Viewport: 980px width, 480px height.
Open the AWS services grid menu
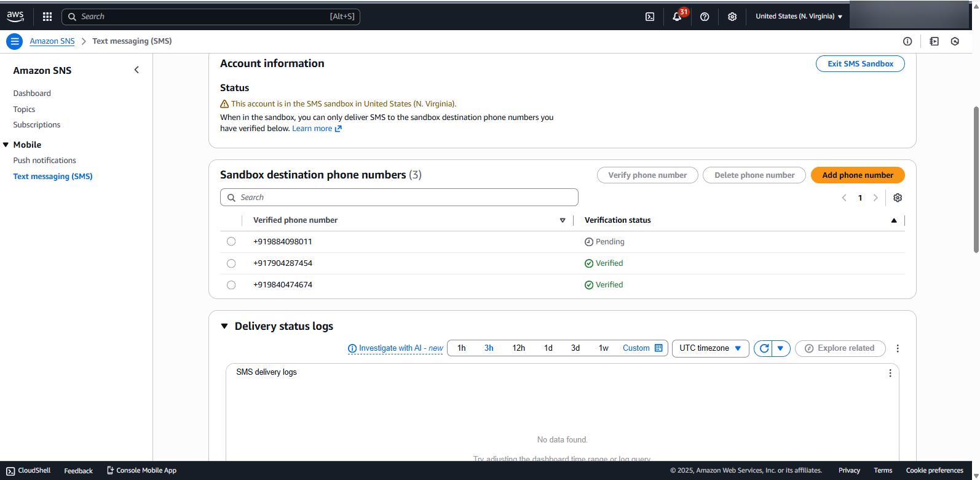pyautogui.click(x=47, y=17)
